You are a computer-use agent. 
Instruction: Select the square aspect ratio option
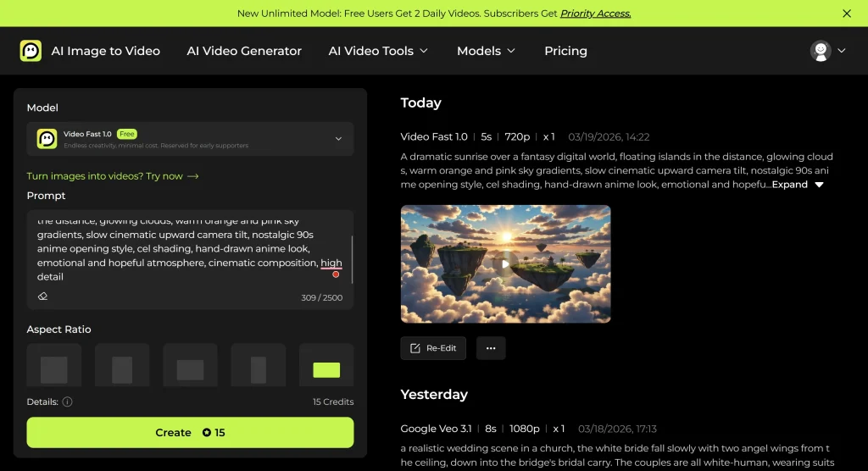click(x=54, y=369)
